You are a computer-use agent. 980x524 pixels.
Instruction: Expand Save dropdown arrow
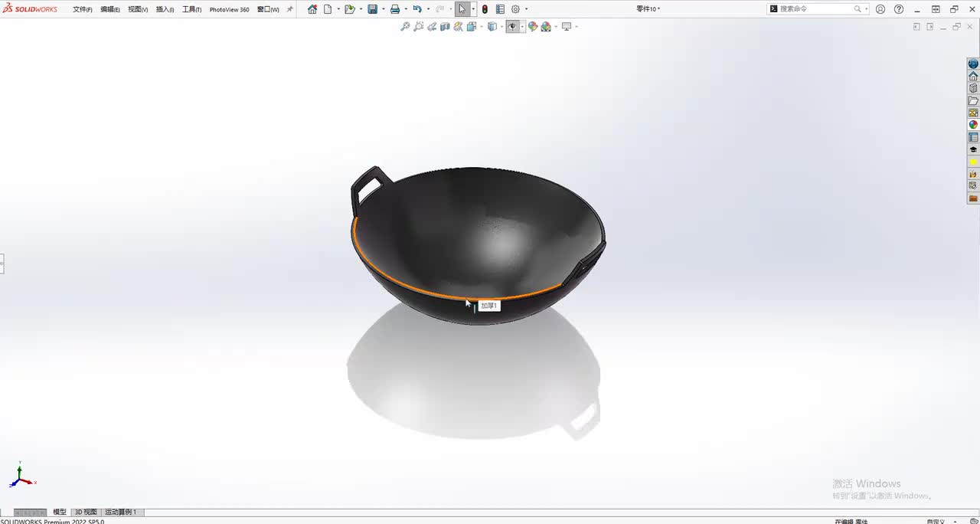tap(383, 9)
